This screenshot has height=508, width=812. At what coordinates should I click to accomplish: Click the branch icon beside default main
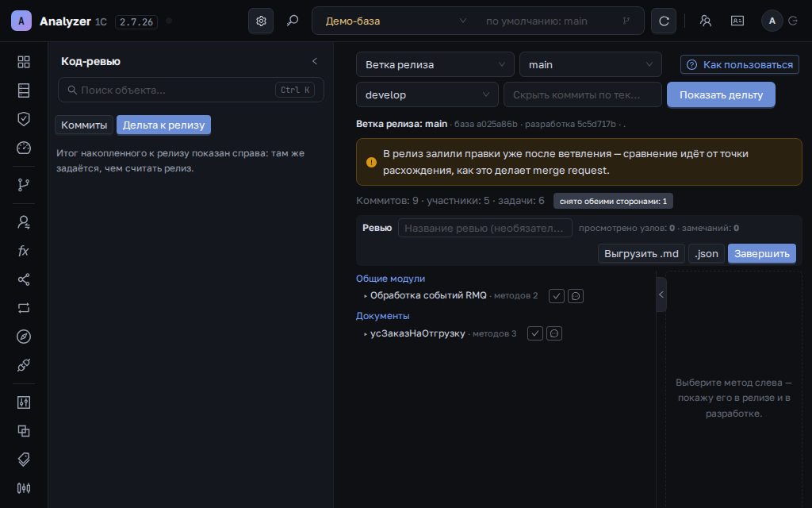tap(626, 21)
